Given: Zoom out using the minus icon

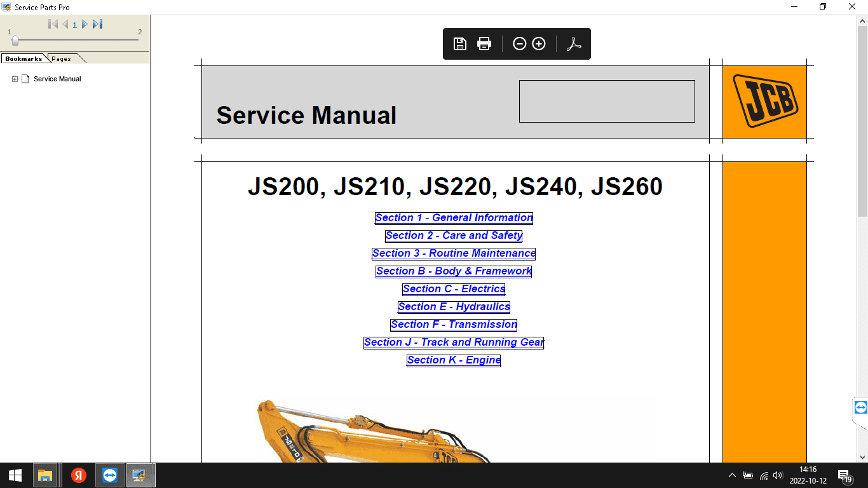Looking at the screenshot, I should coord(519,44).
